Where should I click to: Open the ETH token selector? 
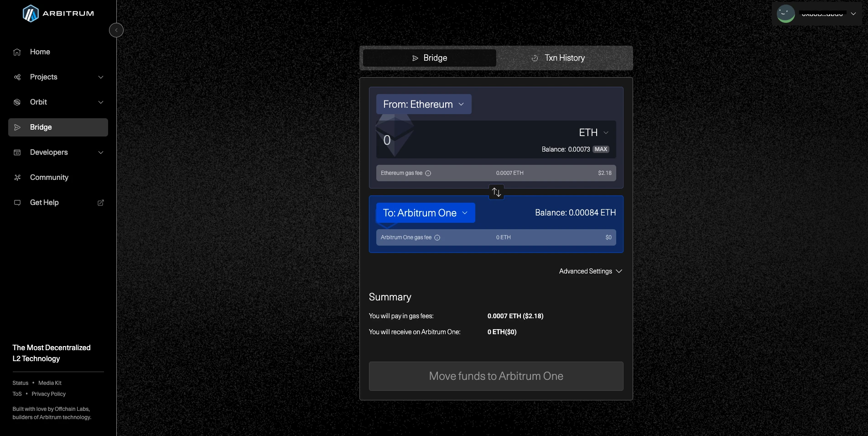point(593,133)
